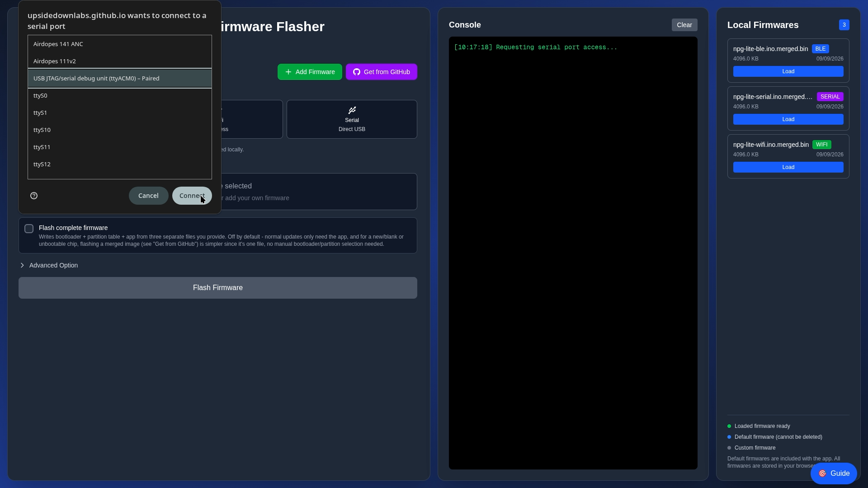The height and width of the screenshot is (488, 868).
Task: Load npg-lite-serial.ino.merged firmware
Action: coord(788,119)
